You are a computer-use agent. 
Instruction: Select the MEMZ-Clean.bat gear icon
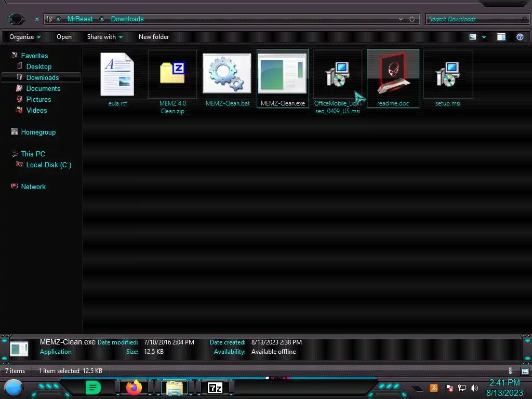pos(227,73)
